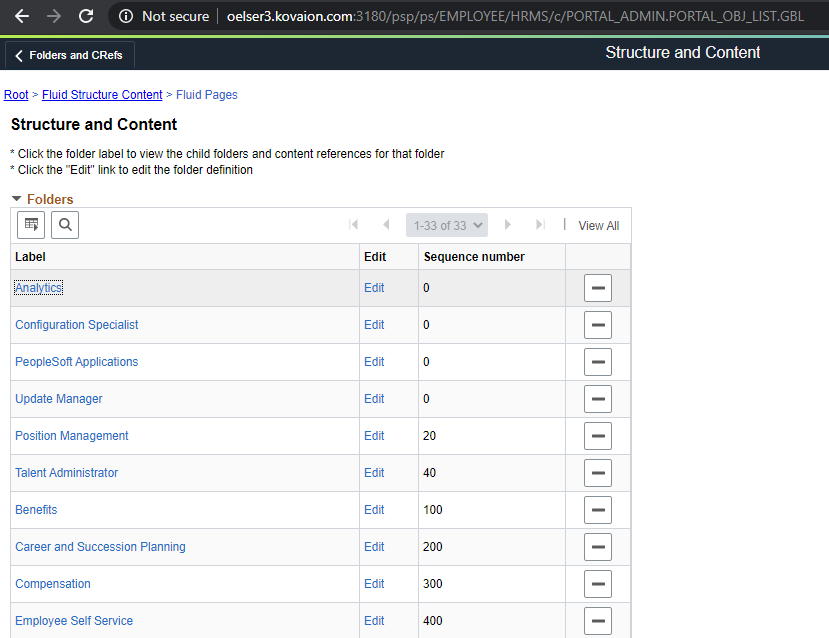Delete Update Manager row minus icon
The image size is (829, 638).
pos(598,399)
